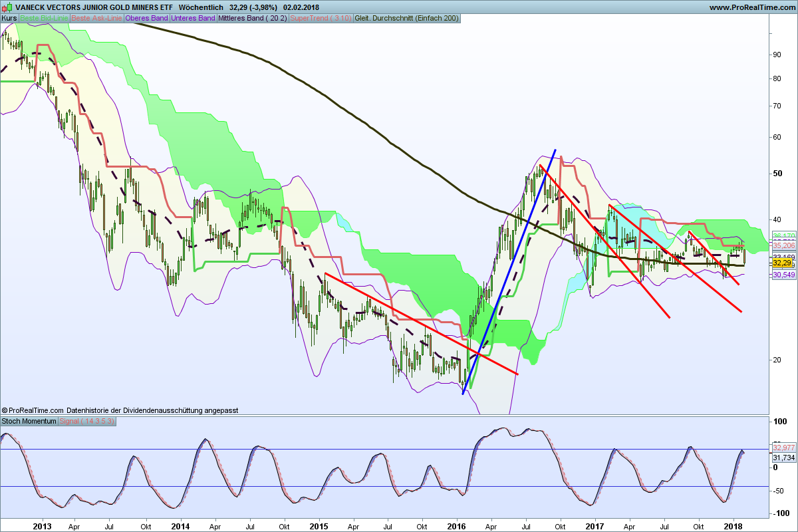
Task: Select the Kurs legend label
Action: (9, 18)
